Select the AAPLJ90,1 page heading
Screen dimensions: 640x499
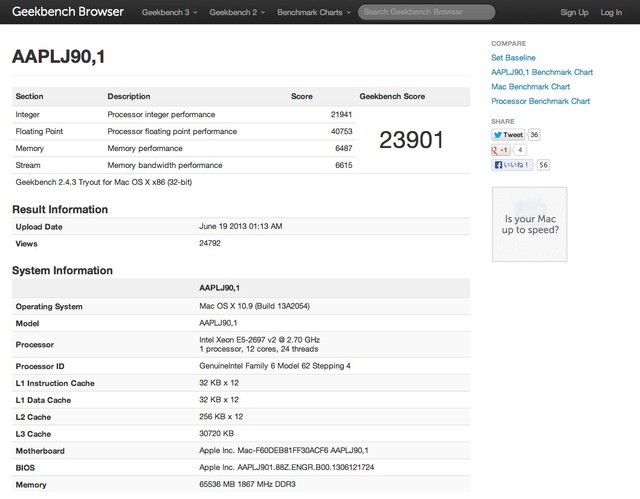58,56
